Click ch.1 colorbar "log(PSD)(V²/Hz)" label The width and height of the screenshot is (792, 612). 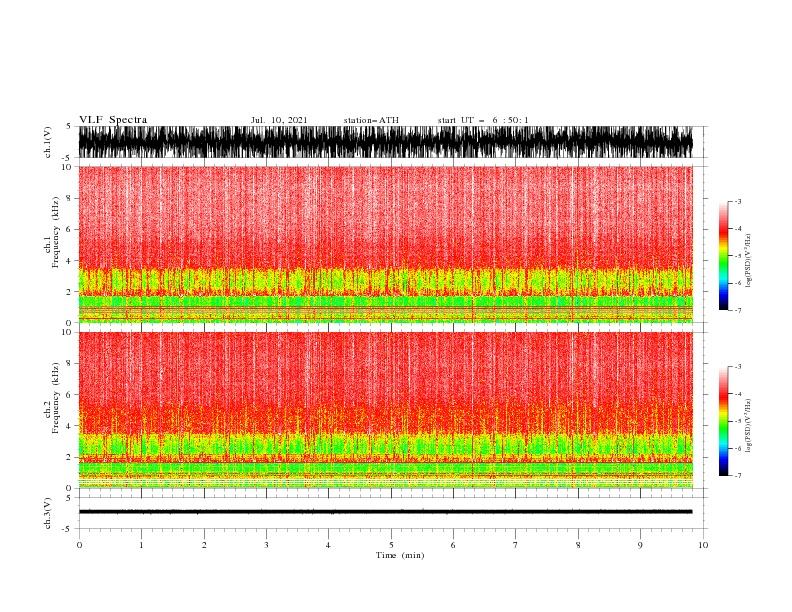tap(748, 261)
